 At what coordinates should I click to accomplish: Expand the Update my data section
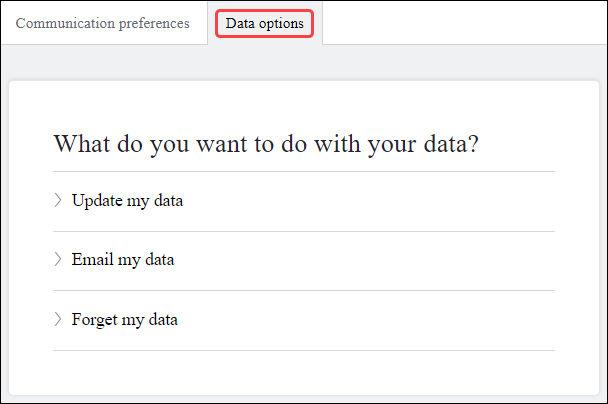click(127, 200)
